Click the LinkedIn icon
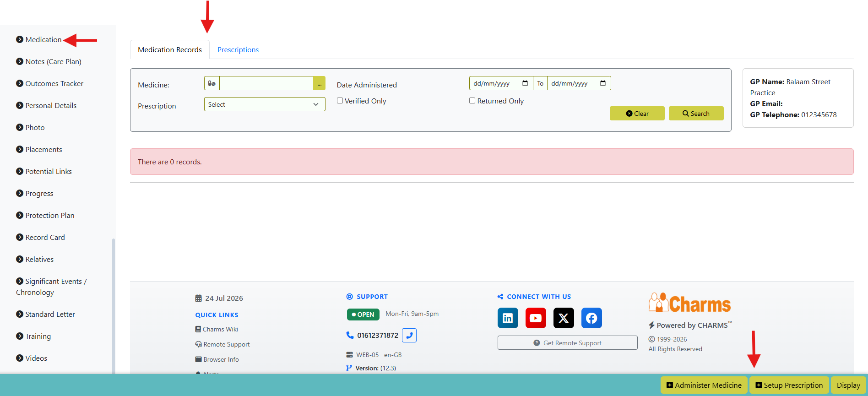The width and height of the screenshot is (868, 396). (508, 318)
